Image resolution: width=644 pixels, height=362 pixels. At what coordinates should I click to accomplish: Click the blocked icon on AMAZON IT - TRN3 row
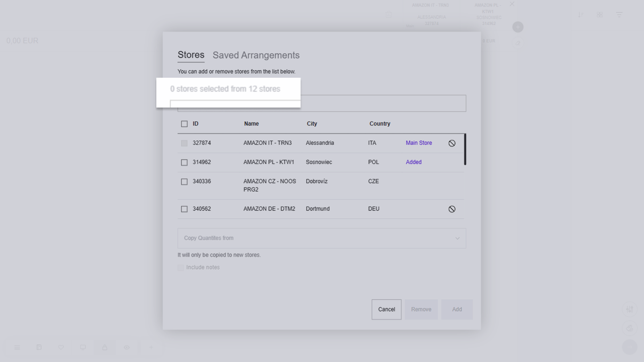(x=452, y=143)
